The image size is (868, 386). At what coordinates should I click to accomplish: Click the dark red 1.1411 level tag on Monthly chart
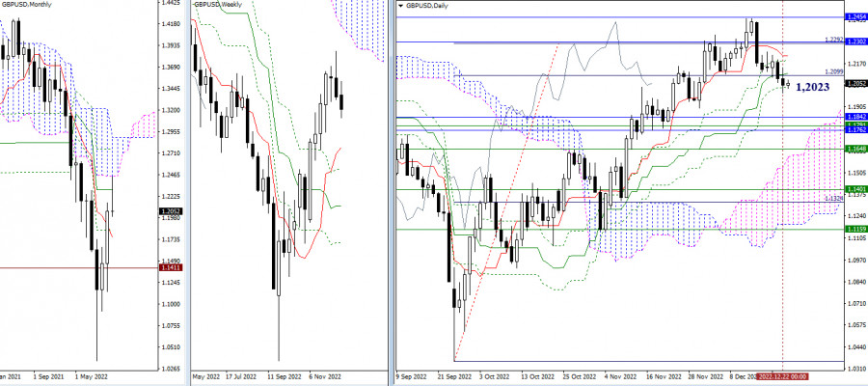coord(168,267)
